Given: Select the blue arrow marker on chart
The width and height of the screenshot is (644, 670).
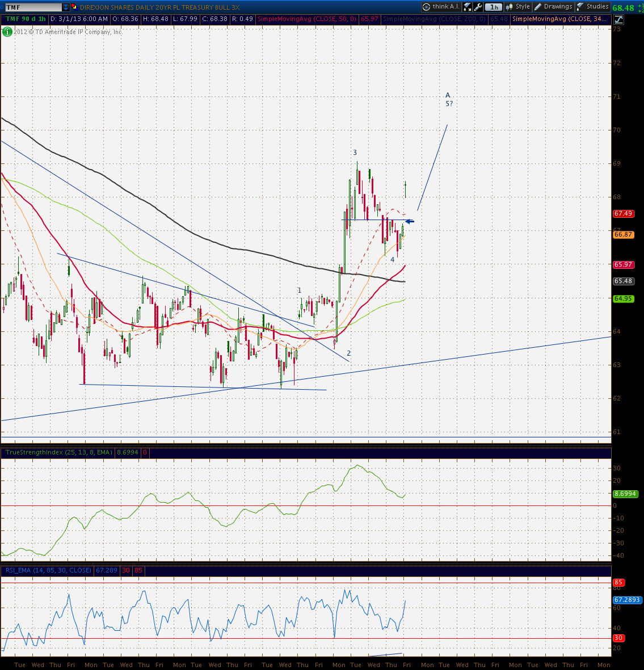Looking at the screenshot, I should 410,221.
